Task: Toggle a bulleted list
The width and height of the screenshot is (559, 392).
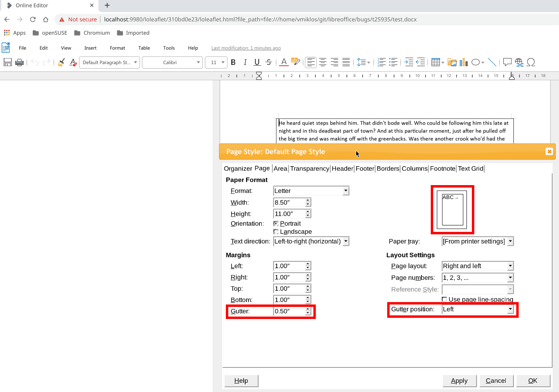Action: tap(393, 62)
